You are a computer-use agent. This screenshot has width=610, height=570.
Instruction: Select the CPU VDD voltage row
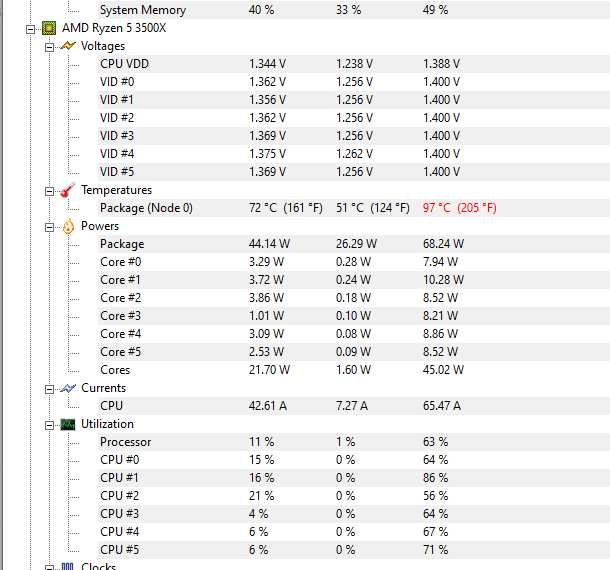124,64
